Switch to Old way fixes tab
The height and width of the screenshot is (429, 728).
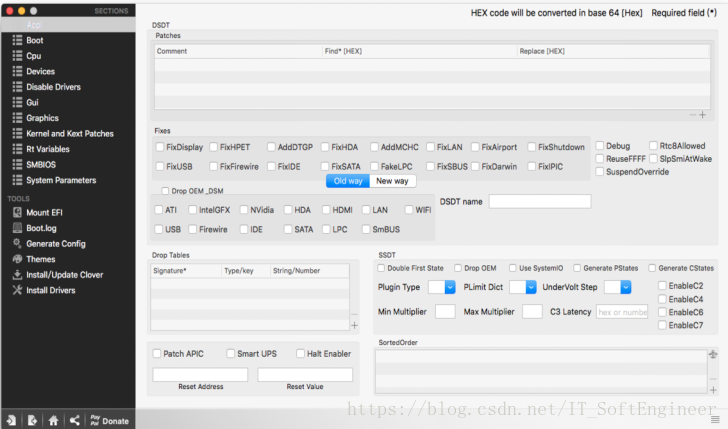pos(348,181)
